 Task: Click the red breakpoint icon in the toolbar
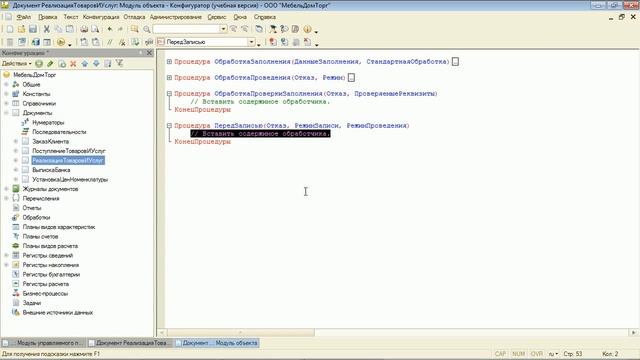point(273,42)
